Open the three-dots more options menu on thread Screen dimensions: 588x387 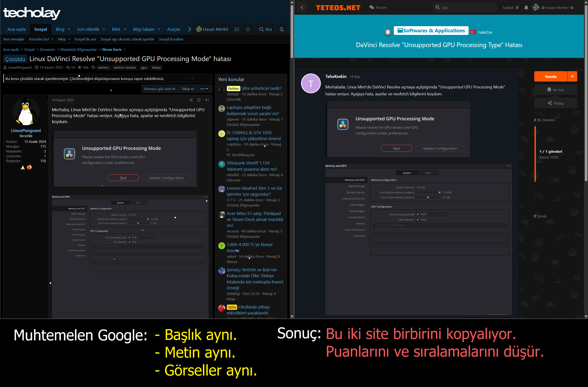point(204,89)
